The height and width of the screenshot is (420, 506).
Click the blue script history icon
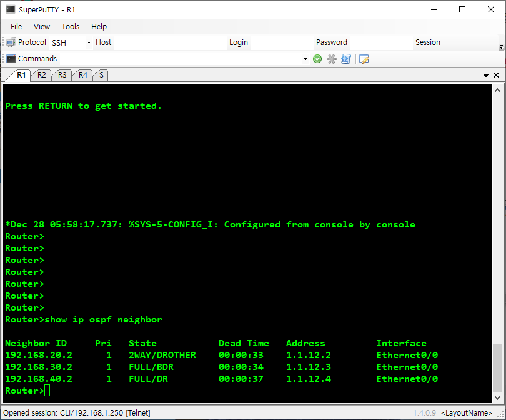[346, 59]
